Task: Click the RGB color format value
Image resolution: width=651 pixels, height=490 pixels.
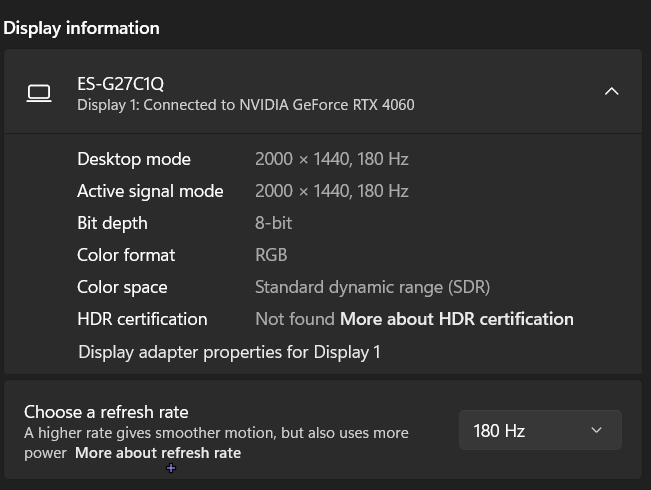Action: 271,255
